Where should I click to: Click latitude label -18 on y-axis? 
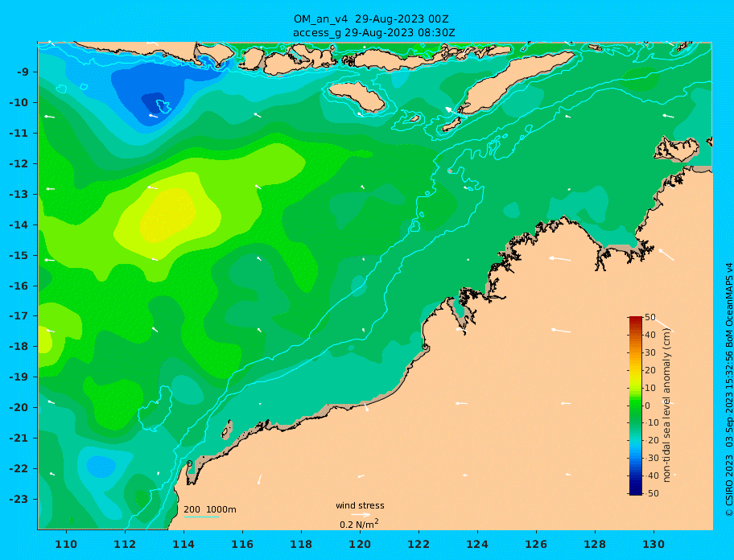point(19,347)
